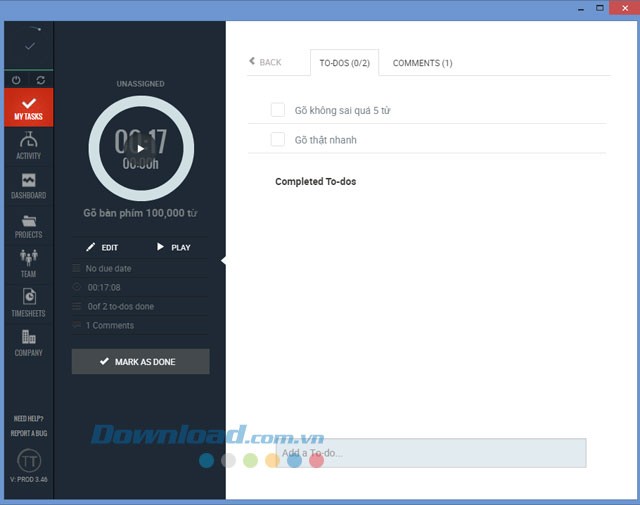Check the 'Gõ không sai quá 5 từ' to-do
The image size is (640, 505).
(x=278, y=110)
